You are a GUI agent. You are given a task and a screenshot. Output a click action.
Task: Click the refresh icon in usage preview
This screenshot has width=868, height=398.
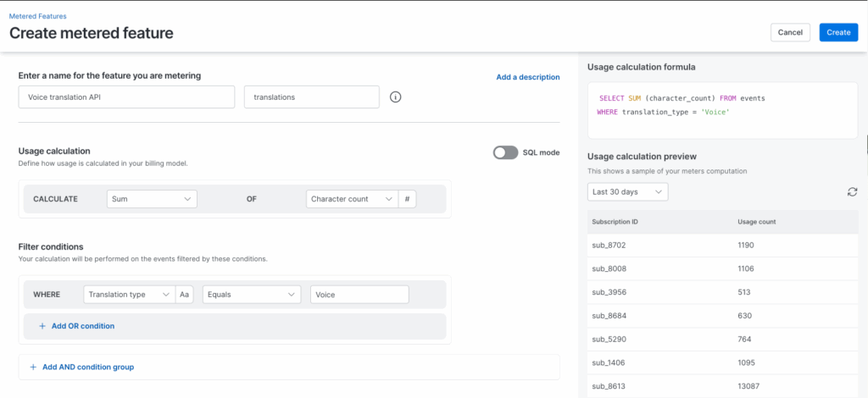[x=852, y=192]
